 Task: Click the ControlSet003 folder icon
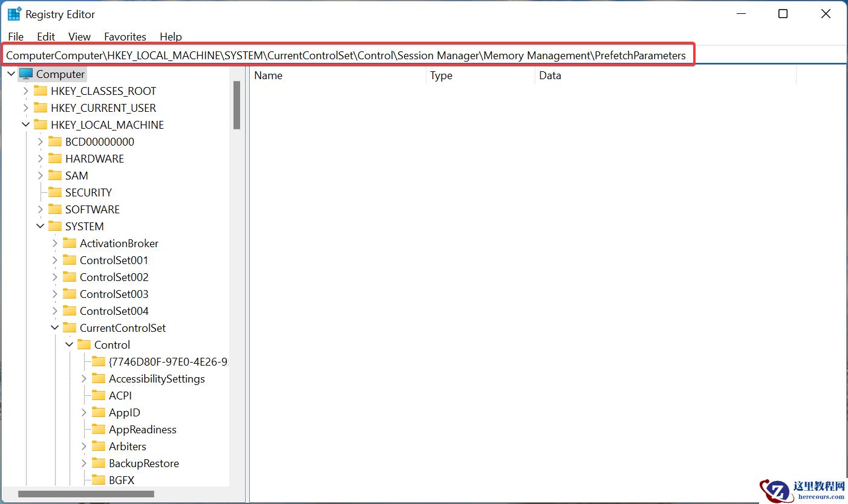pos(70,294)
